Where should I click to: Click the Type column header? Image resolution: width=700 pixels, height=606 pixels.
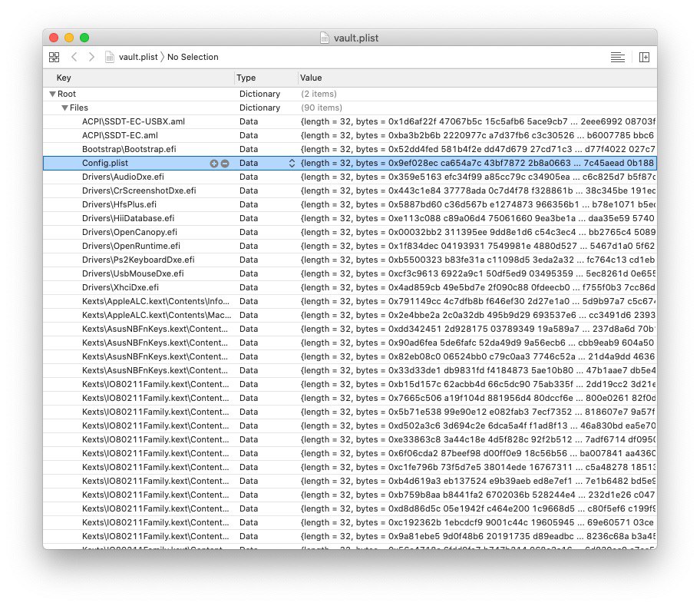pos(246,78)
